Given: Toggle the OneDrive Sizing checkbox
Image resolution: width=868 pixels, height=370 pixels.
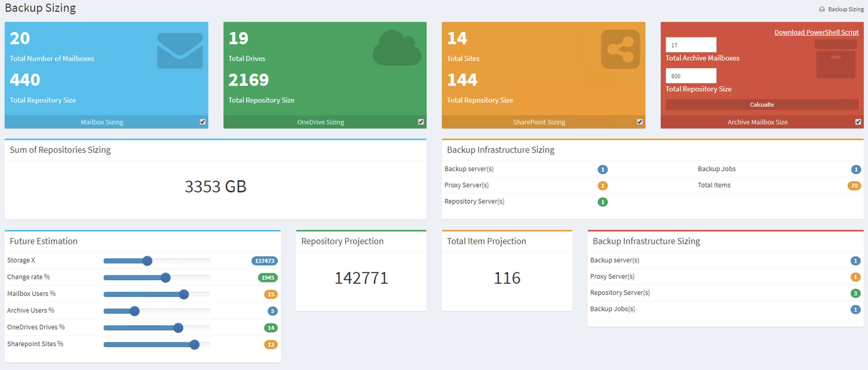Looking at the screenshot, I should [421, 122].
